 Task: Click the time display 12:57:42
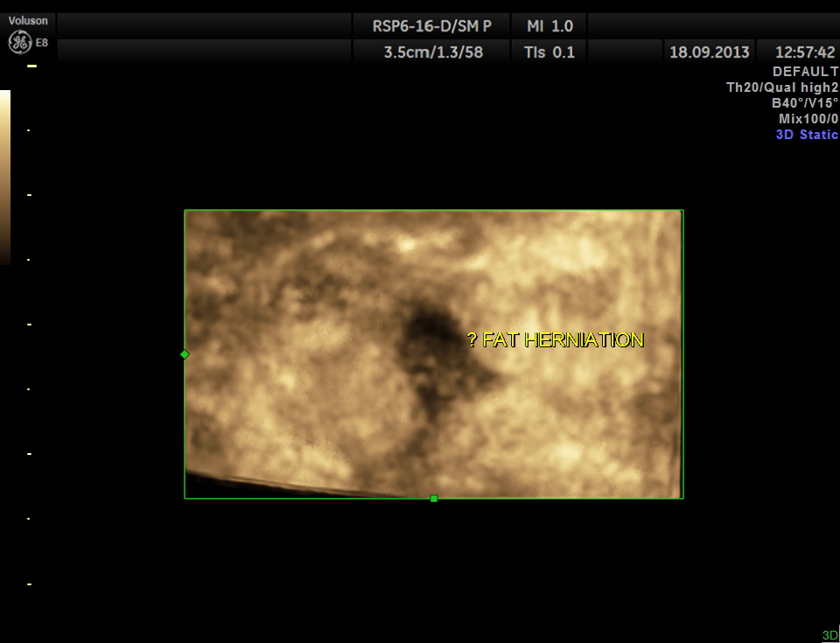[x=805, y=52]
